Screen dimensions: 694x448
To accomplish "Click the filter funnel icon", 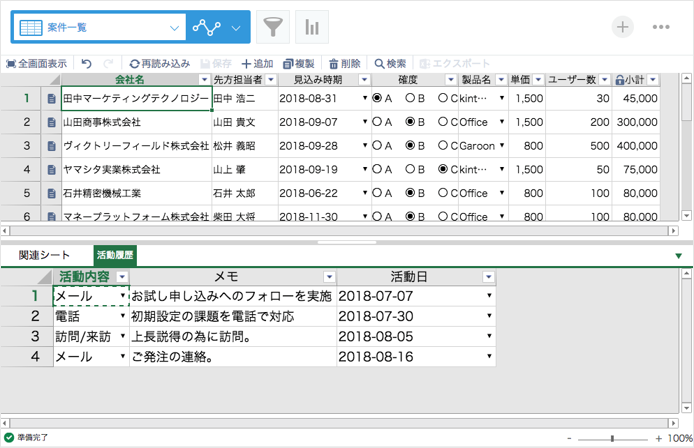I will tap(272, 28).
